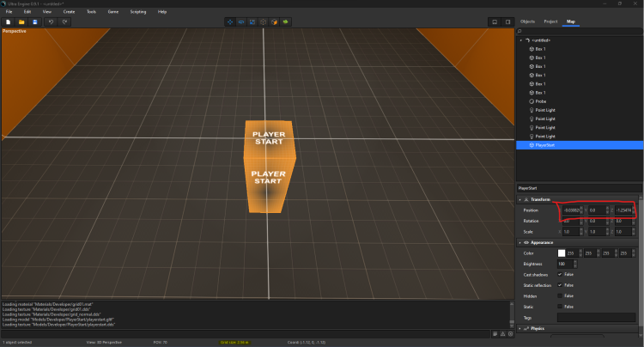Click the New file icon
Image resolution: width=644 pixels, height=347 pixels.
click(x=8, y=21)
